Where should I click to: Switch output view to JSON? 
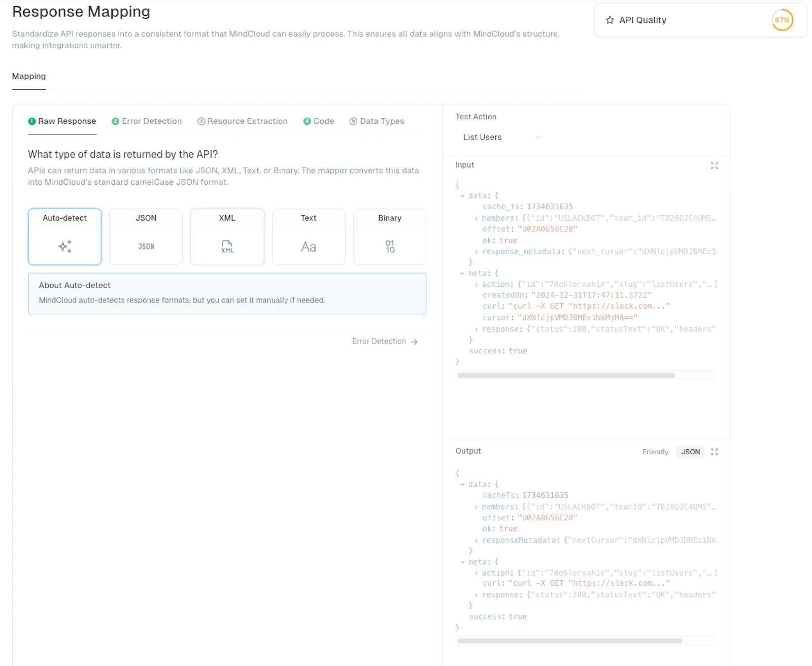click(690, 452)
